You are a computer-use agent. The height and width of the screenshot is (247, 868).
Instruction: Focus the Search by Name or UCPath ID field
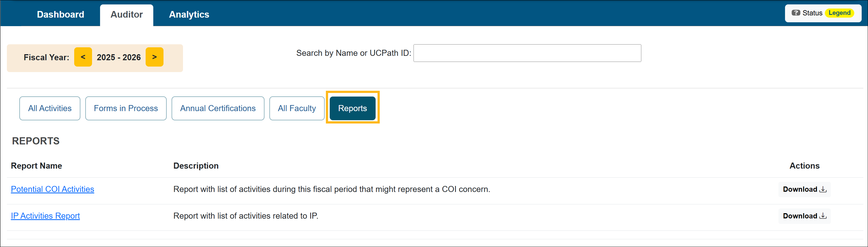pyautogui.click(x=527, y=53)
